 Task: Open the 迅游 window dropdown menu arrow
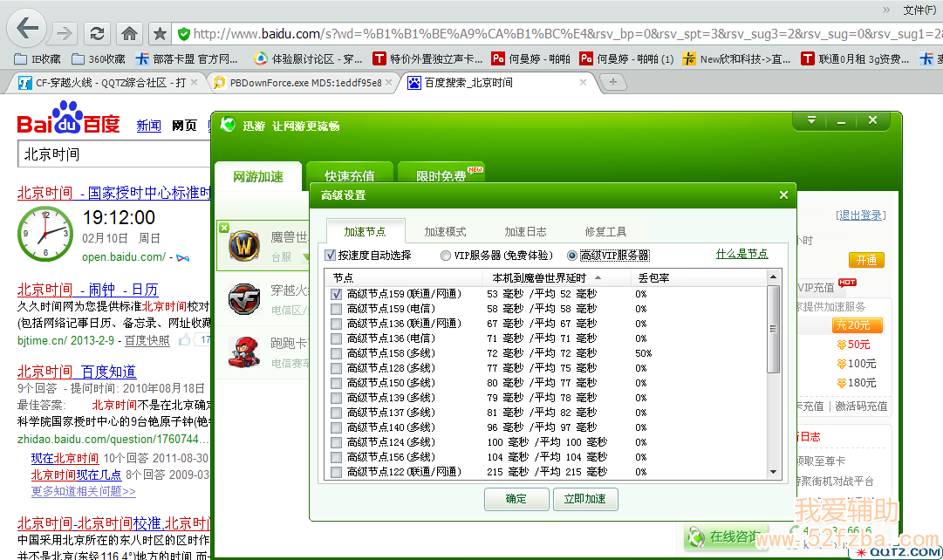pos(811,120)
